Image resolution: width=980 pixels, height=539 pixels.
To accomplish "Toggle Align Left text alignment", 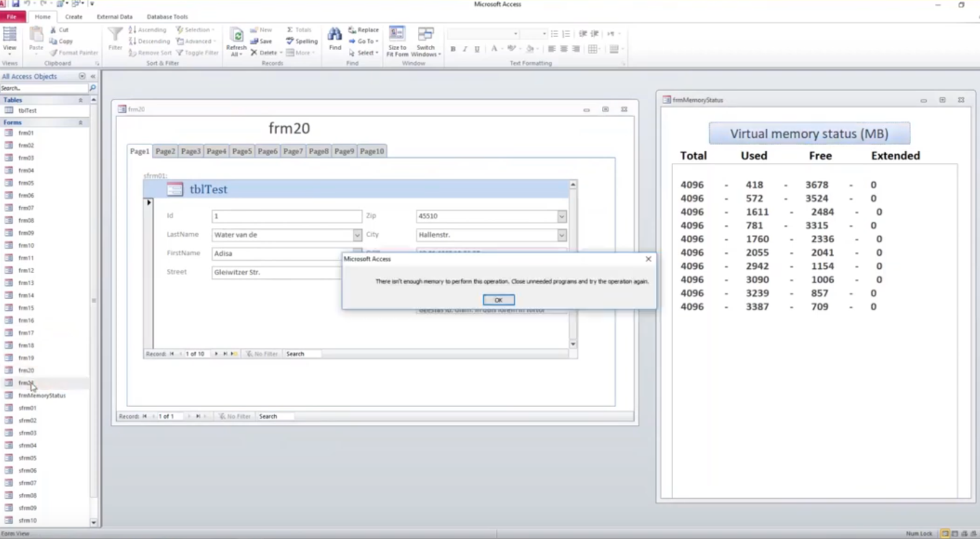I will (x=551, y=49).
